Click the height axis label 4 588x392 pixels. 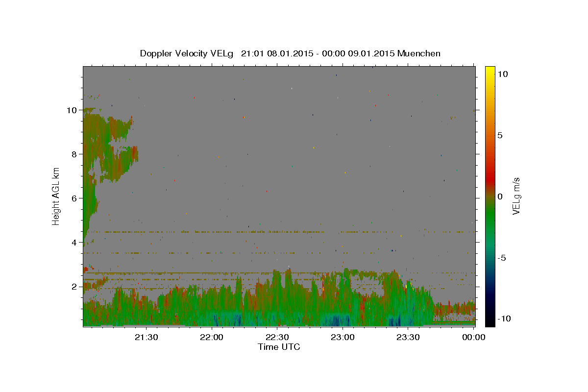click(74, 243)
